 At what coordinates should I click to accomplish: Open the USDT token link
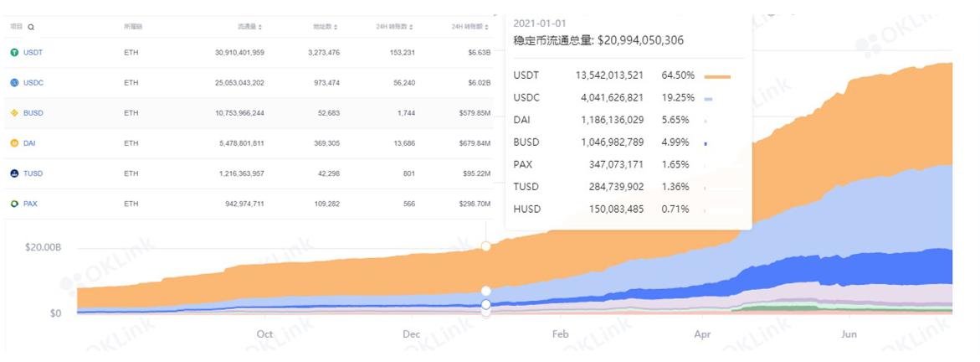[33, 53]
